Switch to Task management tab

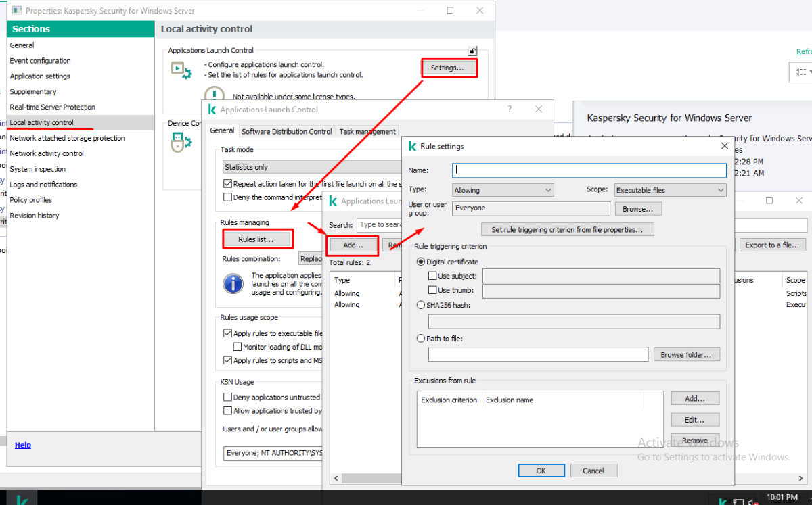point(367,131)
